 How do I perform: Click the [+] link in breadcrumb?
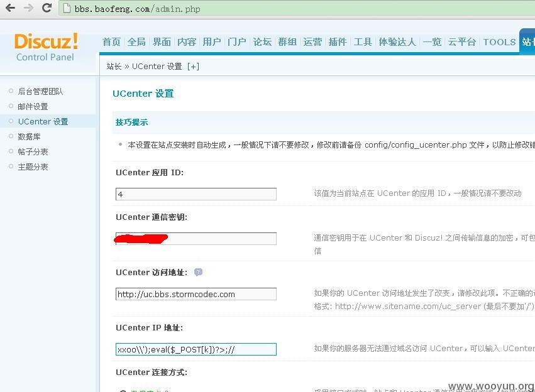pos(193,67)
